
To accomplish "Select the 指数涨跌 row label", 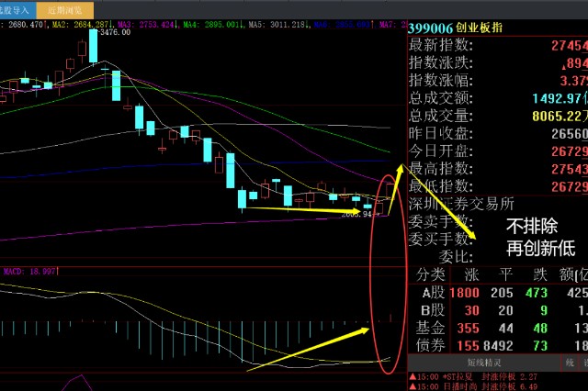I will [441, 62].
